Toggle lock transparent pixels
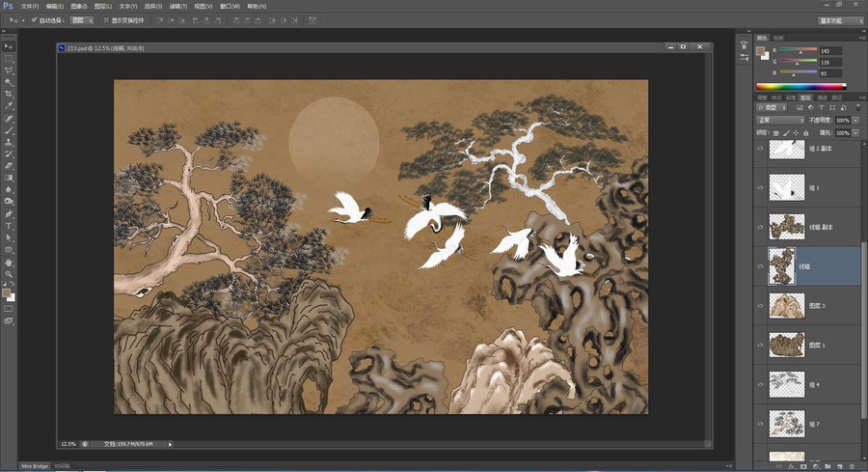 point(776,133)
